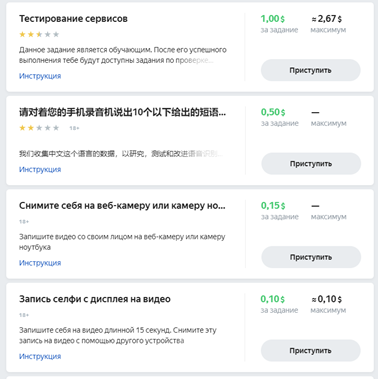Click Приступить for Запись селфи с дисплея
The image size is (378, 379).
click(310, 350)
